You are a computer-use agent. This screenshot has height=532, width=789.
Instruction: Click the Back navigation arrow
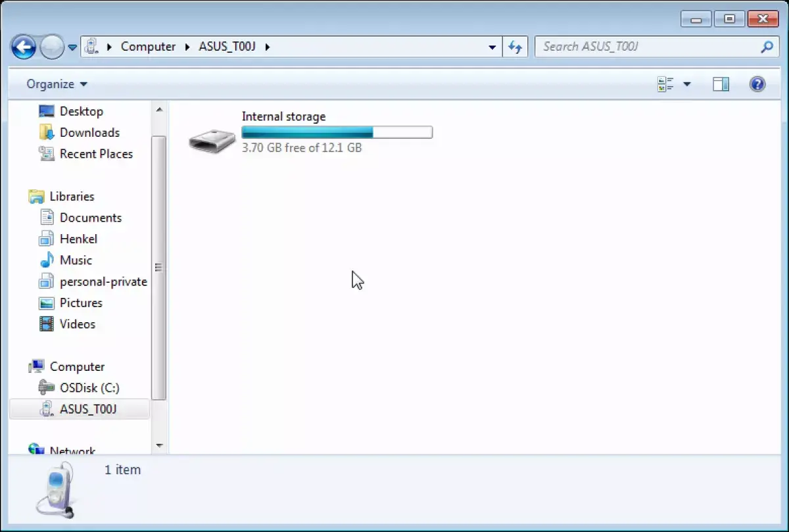click(24, 47)
